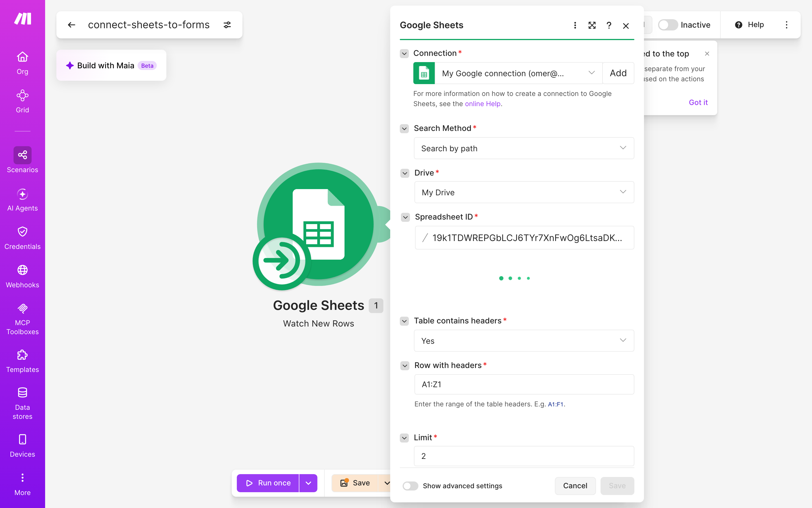
Task: Click Add connection button
Action: pos(618,73)
